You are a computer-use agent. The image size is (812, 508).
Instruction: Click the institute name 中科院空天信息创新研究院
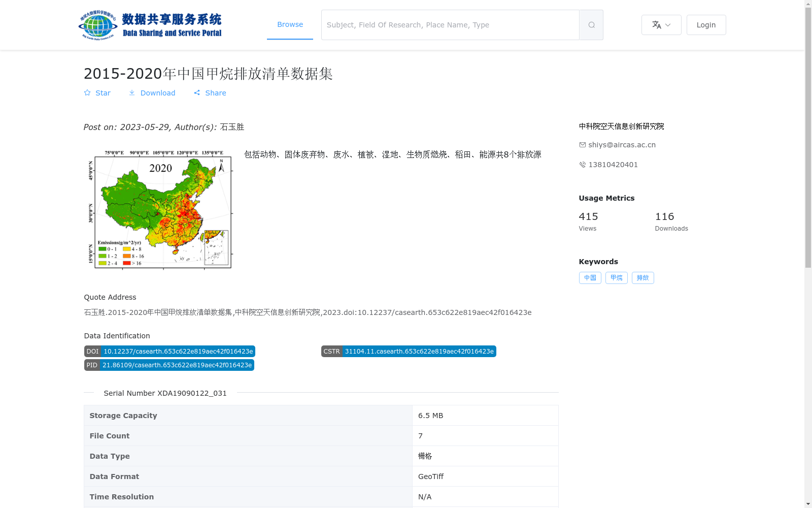[x=622, y=126]
